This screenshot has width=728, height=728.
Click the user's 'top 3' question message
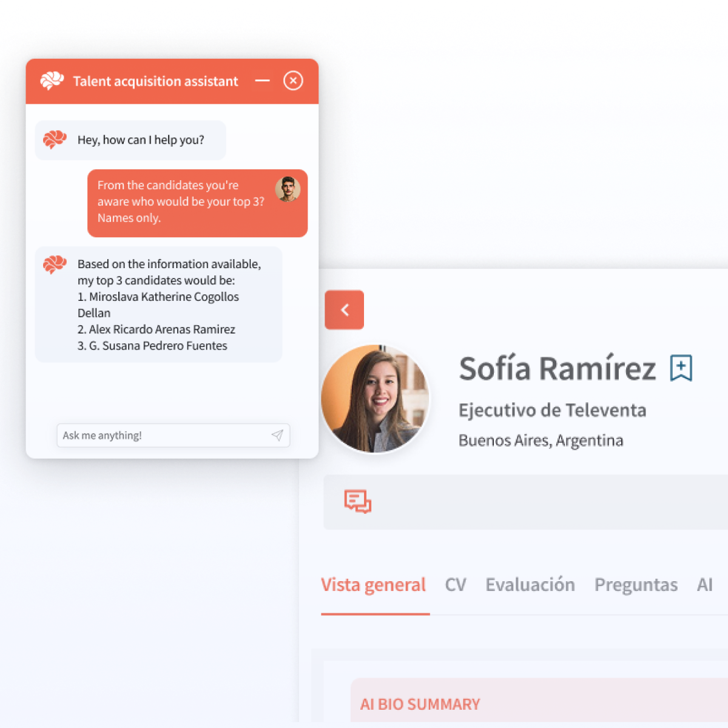coord(198,203)
